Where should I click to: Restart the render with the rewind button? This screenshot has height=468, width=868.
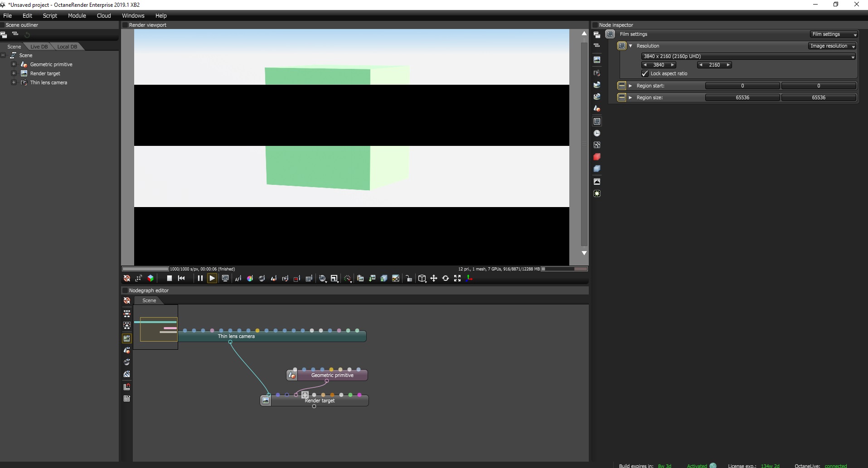coord(181,279)
